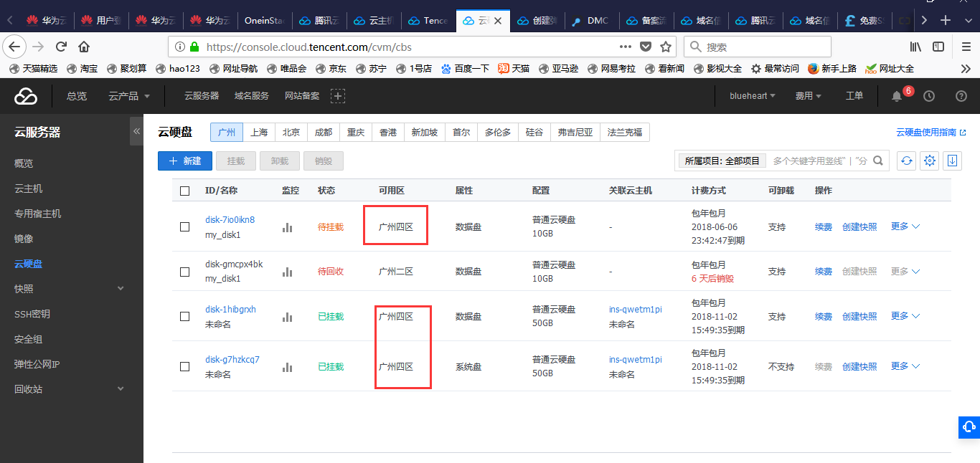
Task: Switch to the 上海 region tab
Action: coord(259,133)
